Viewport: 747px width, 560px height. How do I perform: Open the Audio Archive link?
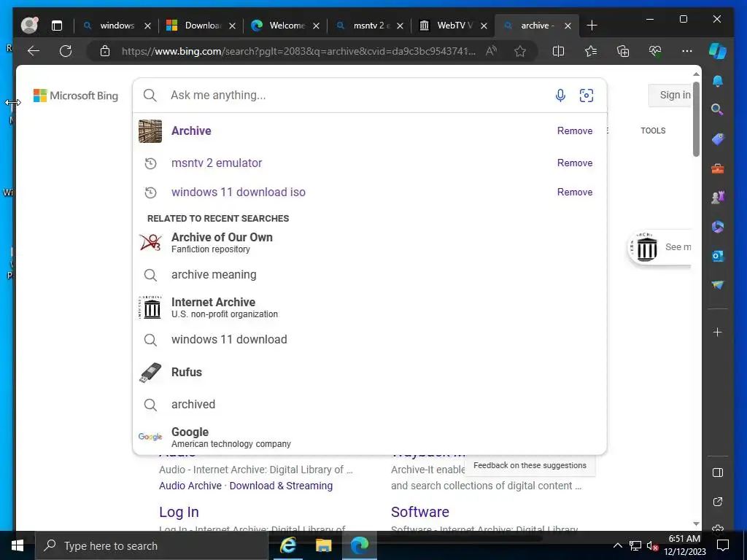[x=190, y=486]
